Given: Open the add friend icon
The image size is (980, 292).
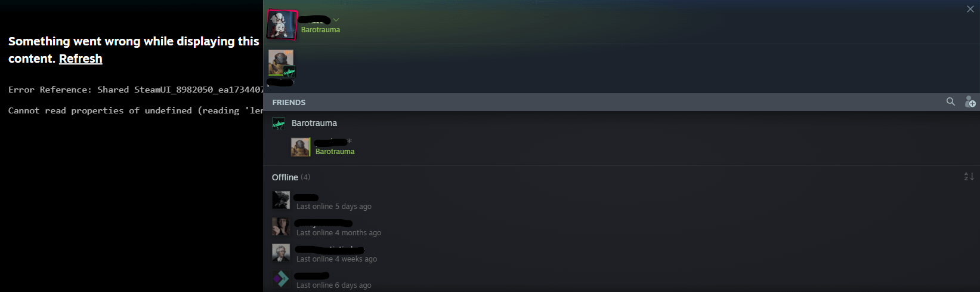Looking at the screenshot, I should 970,102.
